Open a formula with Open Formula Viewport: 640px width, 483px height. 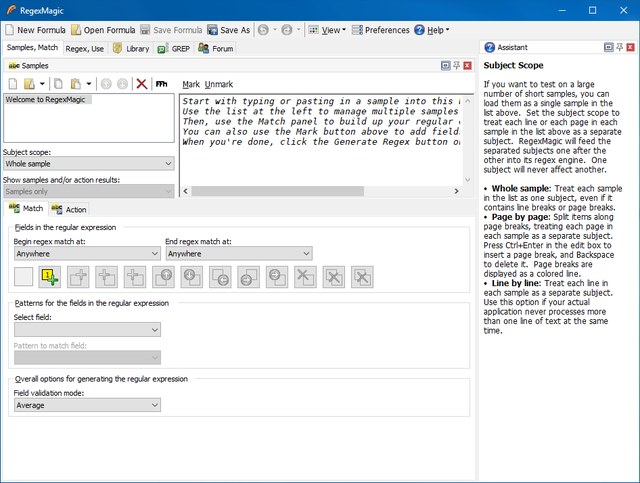103,30
